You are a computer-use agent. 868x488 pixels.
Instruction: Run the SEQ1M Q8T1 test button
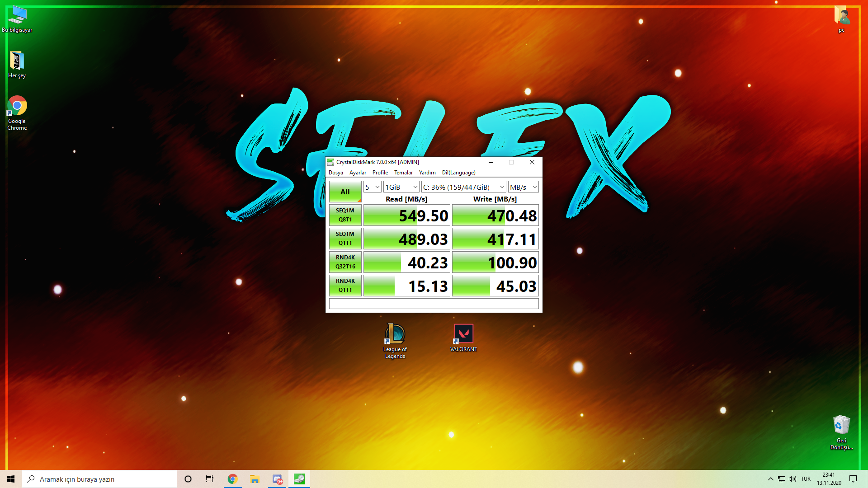[x=345, y=215]
